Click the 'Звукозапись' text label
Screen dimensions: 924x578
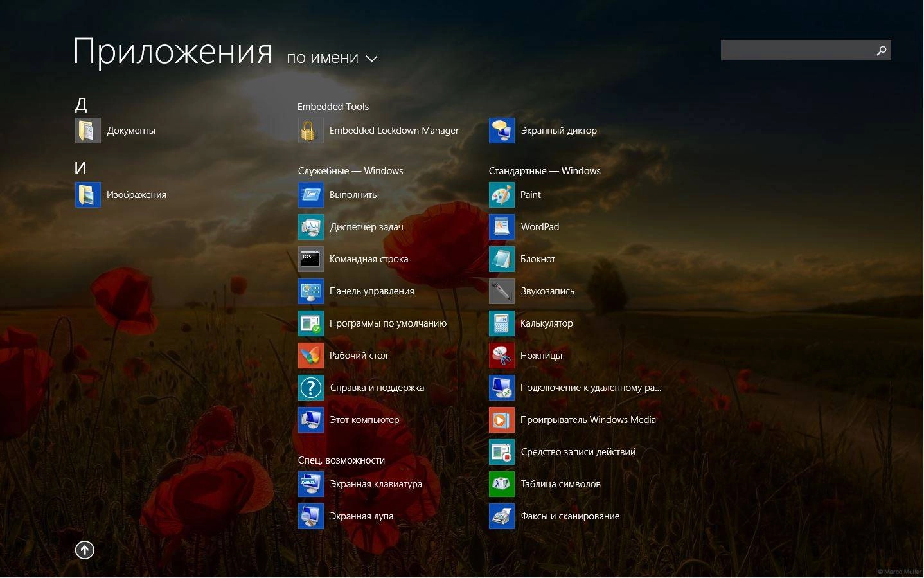pyautogui.click(x=547, y=291)
